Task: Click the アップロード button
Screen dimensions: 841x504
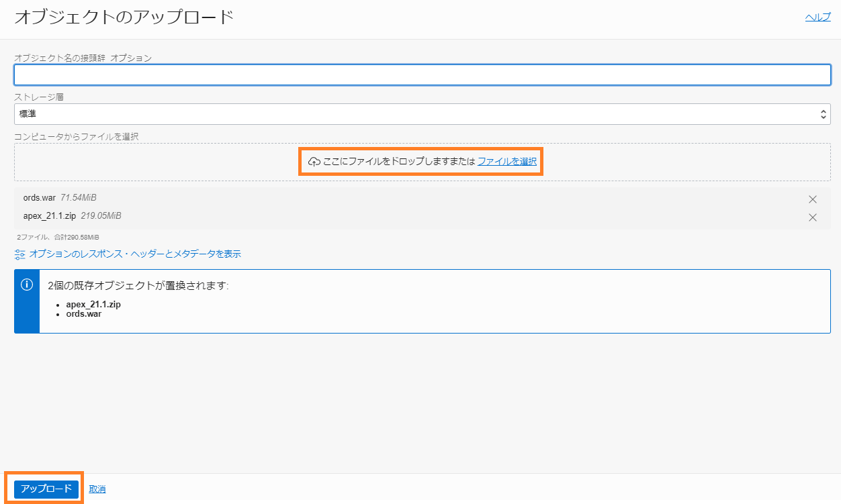Action: click(46, 489)
